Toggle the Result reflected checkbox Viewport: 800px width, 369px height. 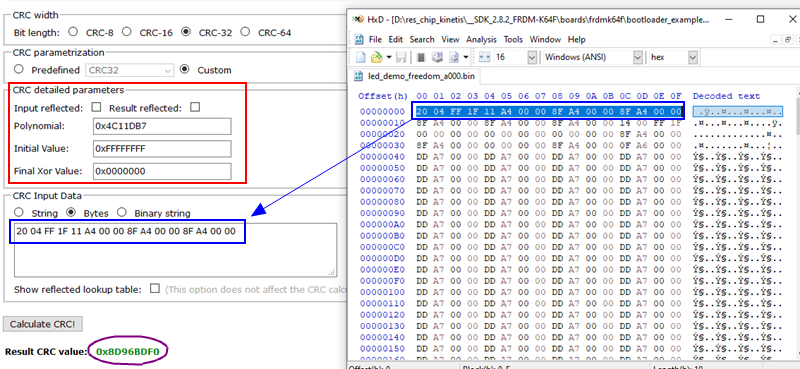coord(194,107)
